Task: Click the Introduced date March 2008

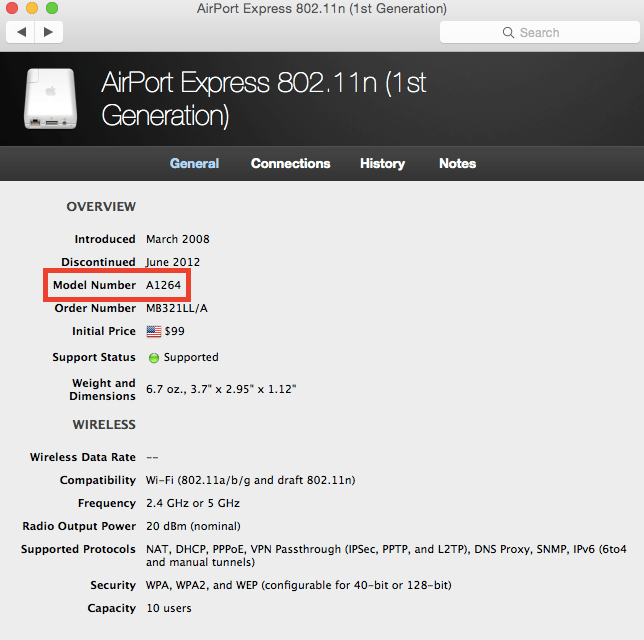Action: click(178, 239)
